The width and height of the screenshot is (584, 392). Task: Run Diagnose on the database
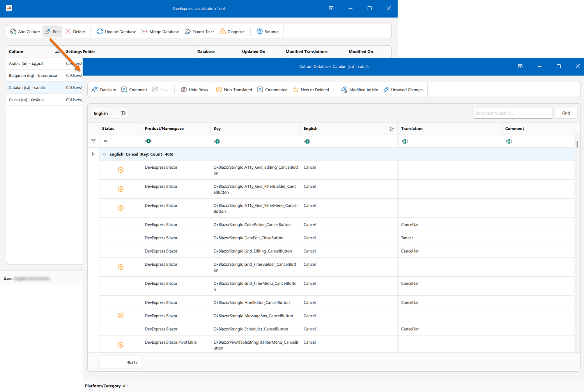coord(232,32)
